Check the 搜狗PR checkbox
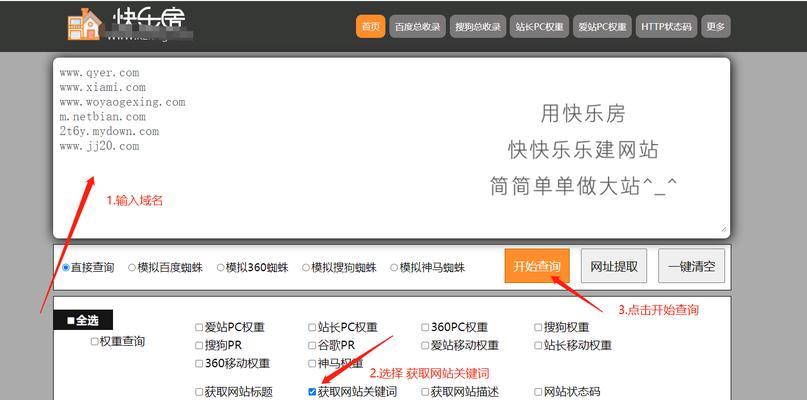This screenshot has height=400, width=807. click(199, 345)
